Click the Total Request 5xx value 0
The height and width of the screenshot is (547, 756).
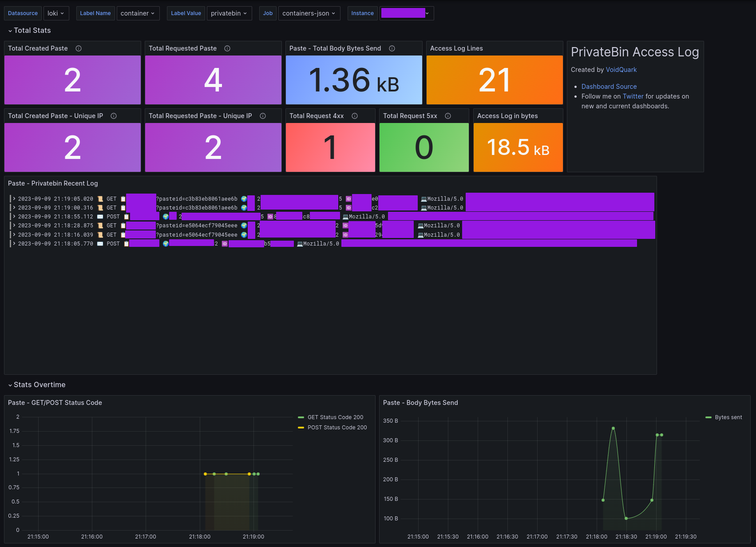[x=424, y=148]
